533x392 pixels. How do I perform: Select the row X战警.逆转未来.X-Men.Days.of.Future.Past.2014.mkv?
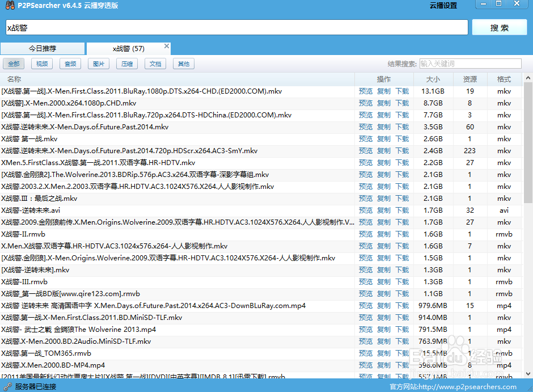[x=261, y=127]
